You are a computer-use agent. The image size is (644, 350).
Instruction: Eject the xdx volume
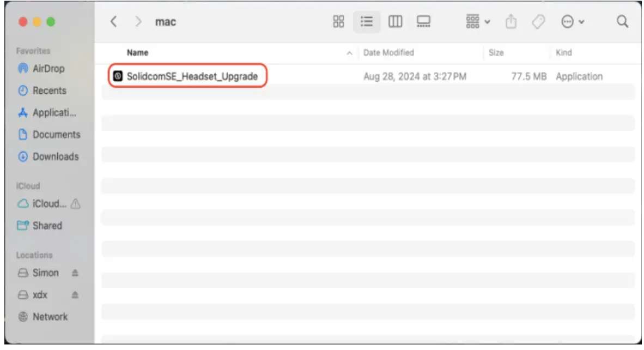point(75,295)
